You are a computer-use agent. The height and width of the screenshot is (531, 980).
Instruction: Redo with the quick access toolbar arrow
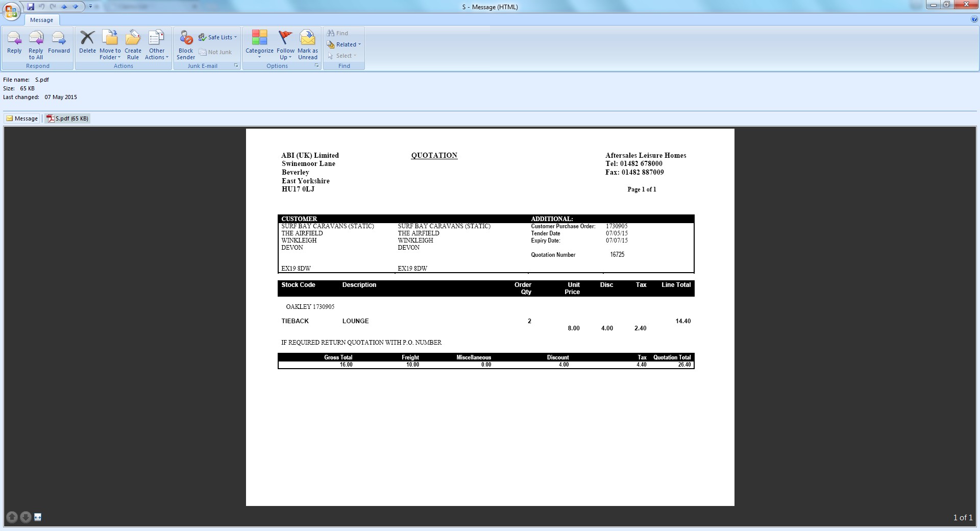tap(53, 7)
